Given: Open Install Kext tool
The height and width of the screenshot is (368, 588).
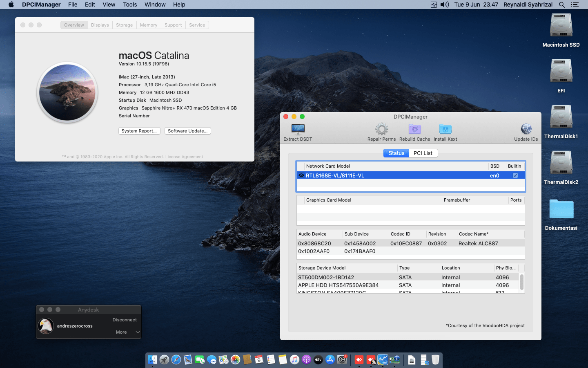Looking at the screenshot, I should [445, 130].
